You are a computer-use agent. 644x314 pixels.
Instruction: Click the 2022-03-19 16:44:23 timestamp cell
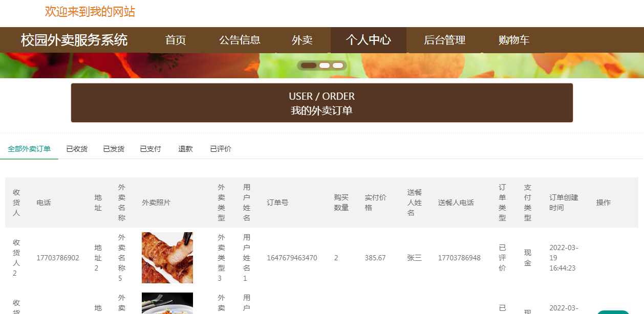tap(564, 258)
